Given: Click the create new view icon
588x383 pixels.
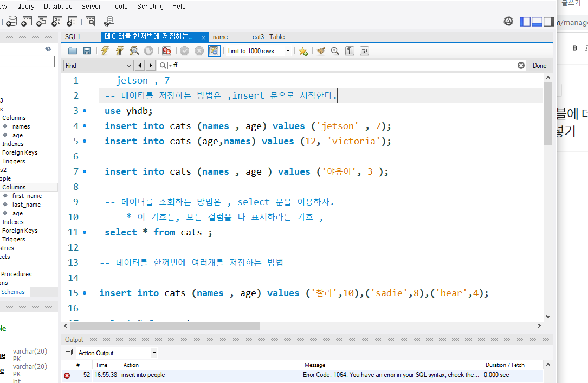Looking at the screenshot, I should pyautogui.click(x=42, y=21).
